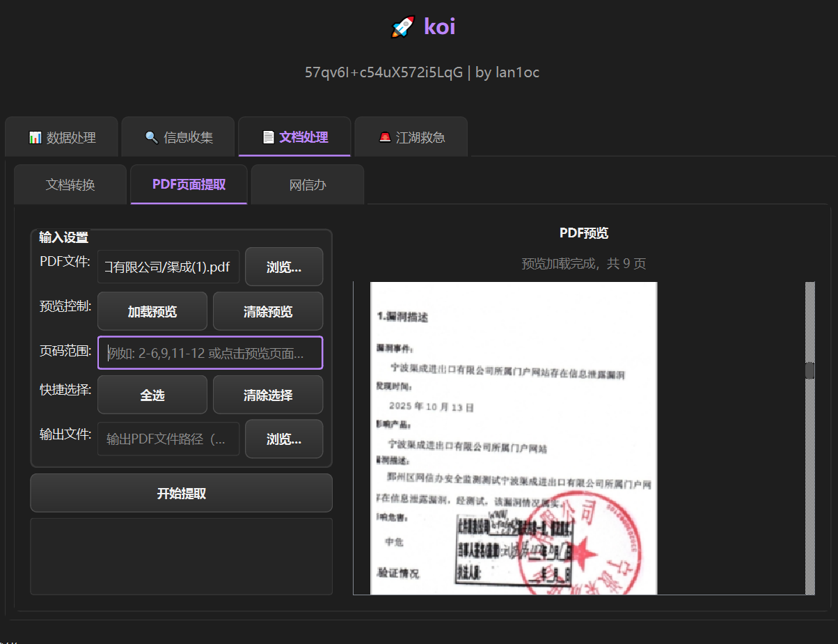This screenshot has width=838, height=644.
Task: Open the 江湖救急 tab
Action: (x=411, y=137)
